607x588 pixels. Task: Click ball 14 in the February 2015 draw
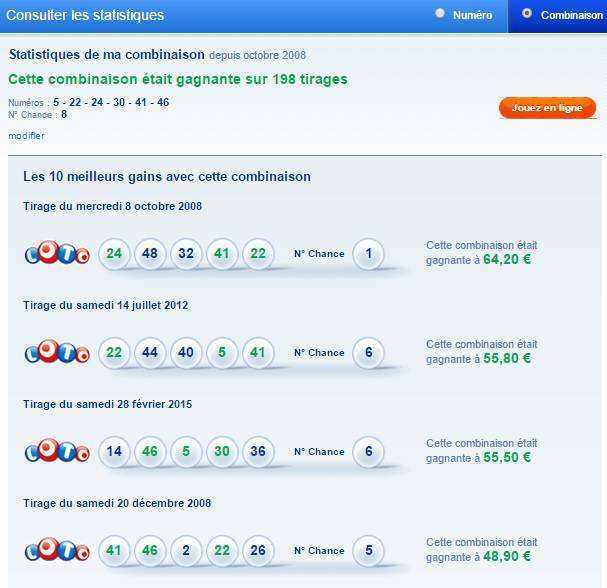coord(114,452)
